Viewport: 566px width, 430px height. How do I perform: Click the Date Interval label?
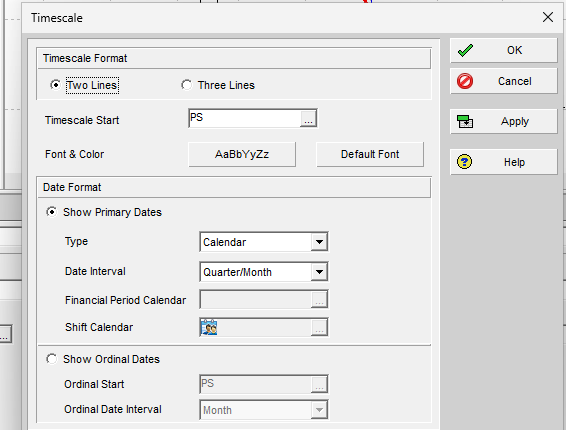coord(95,271)
